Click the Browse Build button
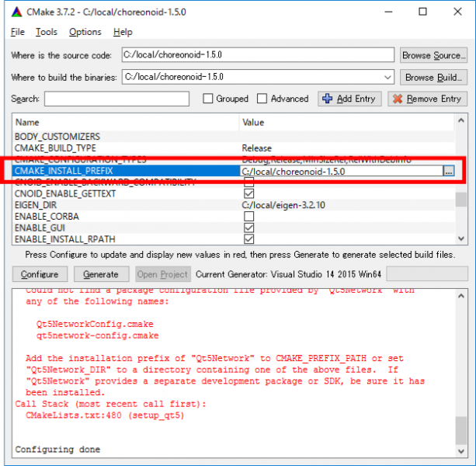The height and width of the screenshot is (466, 476). click(433, 77)
